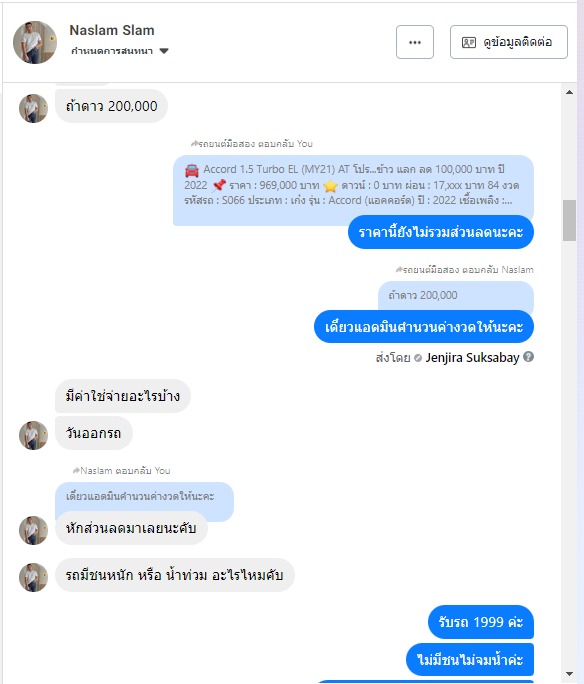Click the reply arrow icon above Accord quote
Screen dimensions: 584x684
click(194, 143)
